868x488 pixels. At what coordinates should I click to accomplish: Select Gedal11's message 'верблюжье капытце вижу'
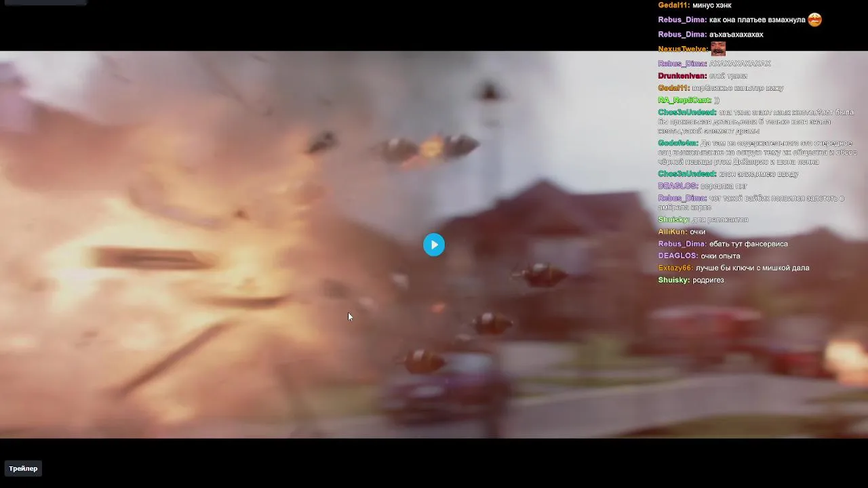tap(737, 88)
